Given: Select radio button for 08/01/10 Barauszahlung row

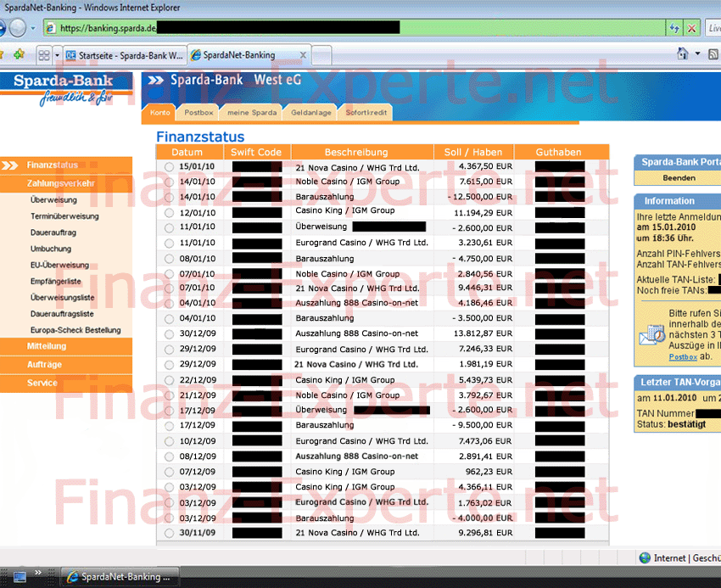Looking at the screenshot, I should pyautogui.click(x=169, y=259).
